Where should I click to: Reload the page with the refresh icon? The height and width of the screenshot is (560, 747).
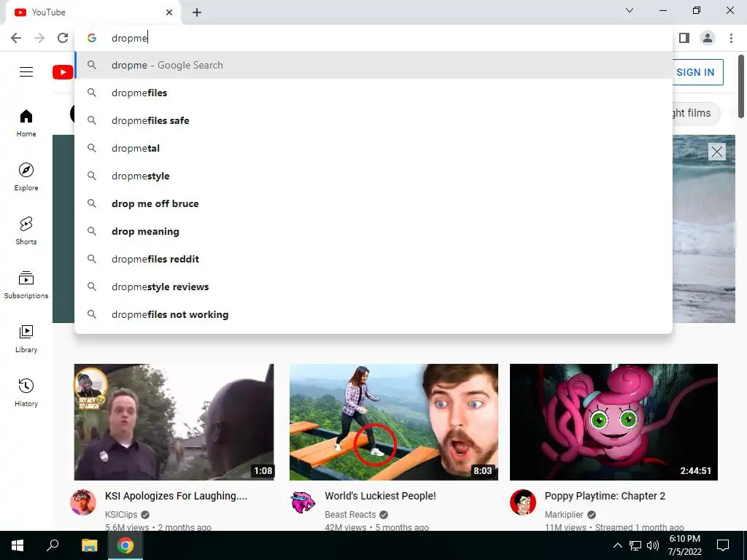(63, 38)
